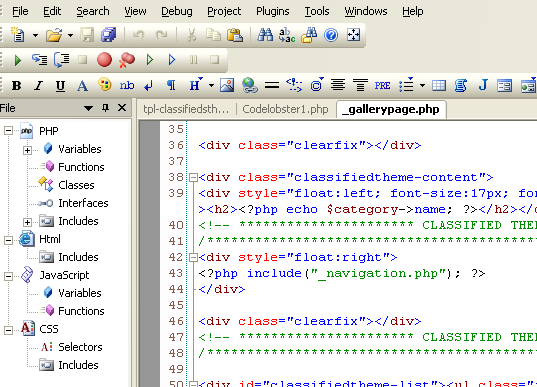This screenshot has height=387, width=537.
Task: Click the bulleted list icon
Action: coord(406,84)
